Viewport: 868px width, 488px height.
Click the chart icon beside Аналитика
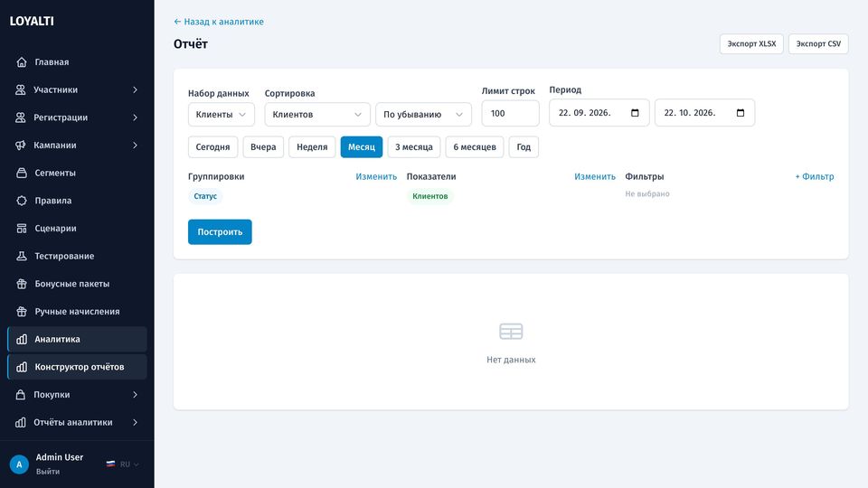click(x=22, y=339)
